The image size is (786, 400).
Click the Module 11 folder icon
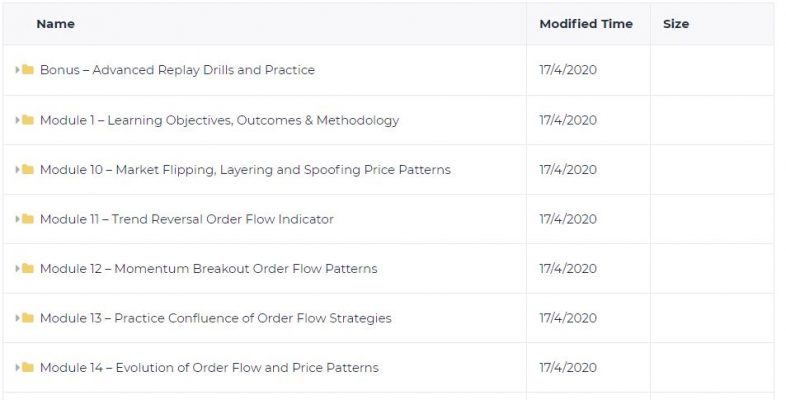(28, 219)
